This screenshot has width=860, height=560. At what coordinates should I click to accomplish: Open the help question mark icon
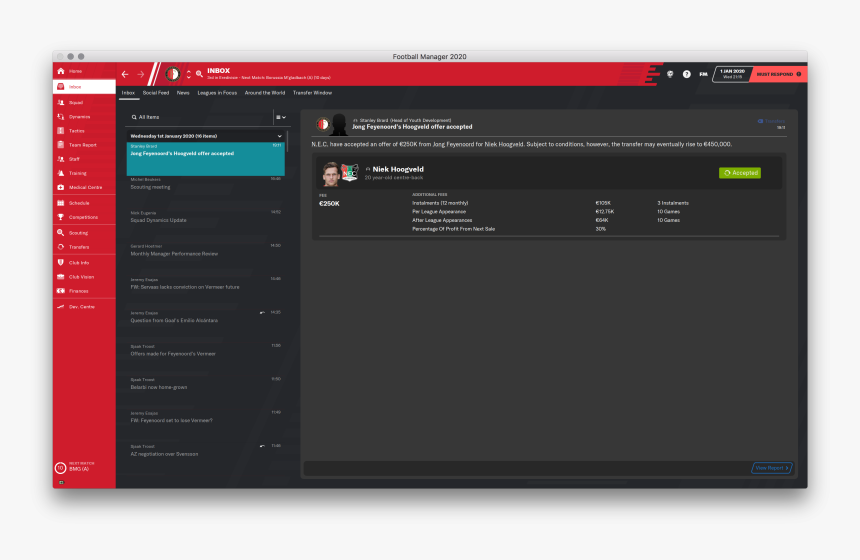(687, 74)
